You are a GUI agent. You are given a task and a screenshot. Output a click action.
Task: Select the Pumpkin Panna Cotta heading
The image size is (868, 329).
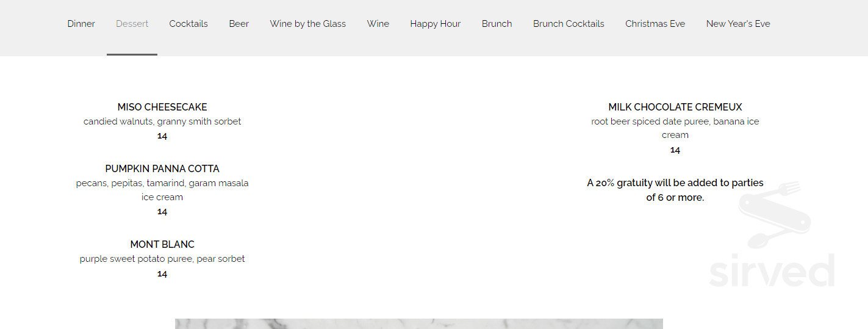pyautogui.click(x=162, y=168)
